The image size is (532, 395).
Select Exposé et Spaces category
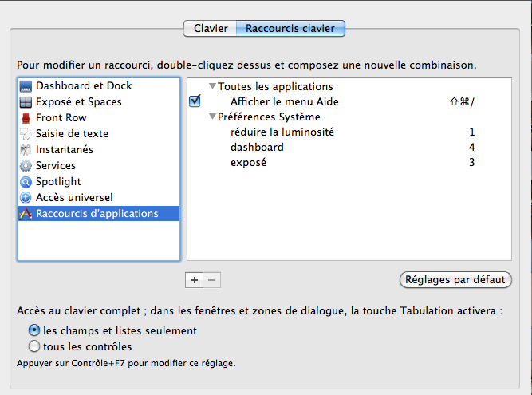tap(99, 102)
